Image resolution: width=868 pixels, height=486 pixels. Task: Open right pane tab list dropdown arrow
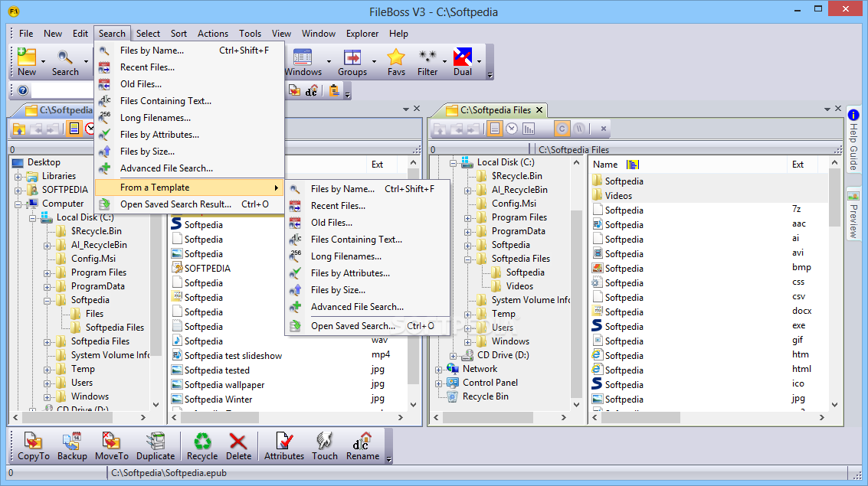click(x=827, y=109)
